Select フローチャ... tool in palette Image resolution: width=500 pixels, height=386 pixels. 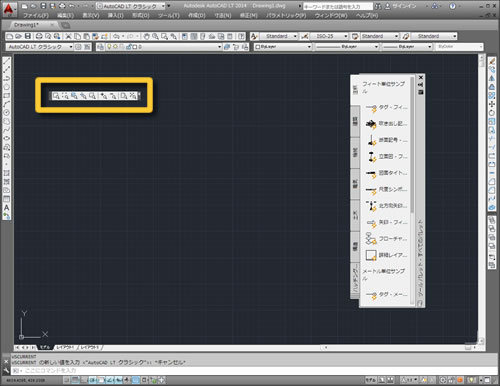pyautogui.click(x=386, y=239)
